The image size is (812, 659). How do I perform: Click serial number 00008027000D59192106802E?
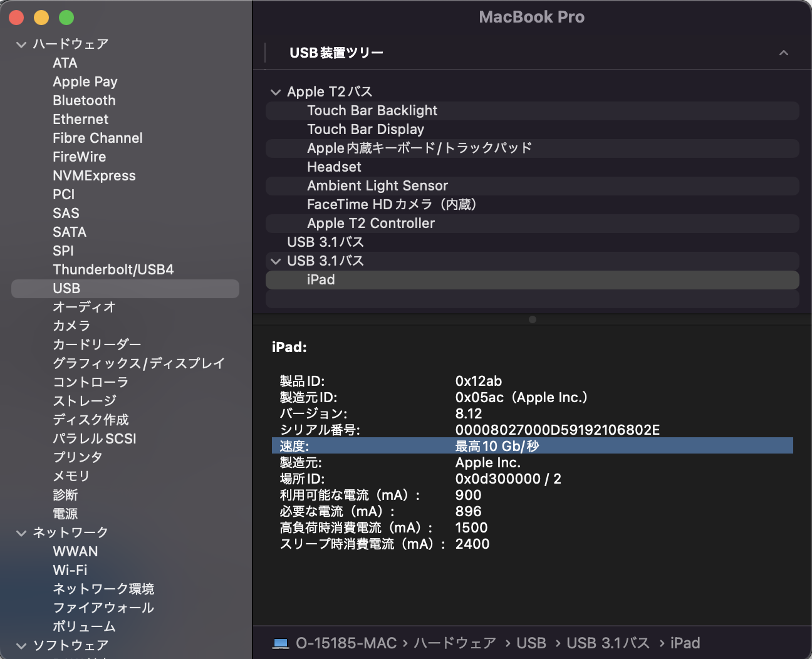(x=558, y=430)
